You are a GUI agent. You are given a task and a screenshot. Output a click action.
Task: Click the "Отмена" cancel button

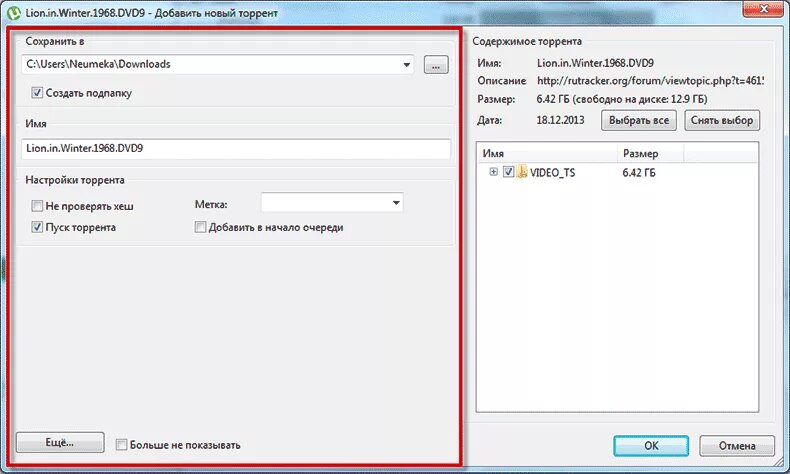pyautogui.click(x=737, y=446)
